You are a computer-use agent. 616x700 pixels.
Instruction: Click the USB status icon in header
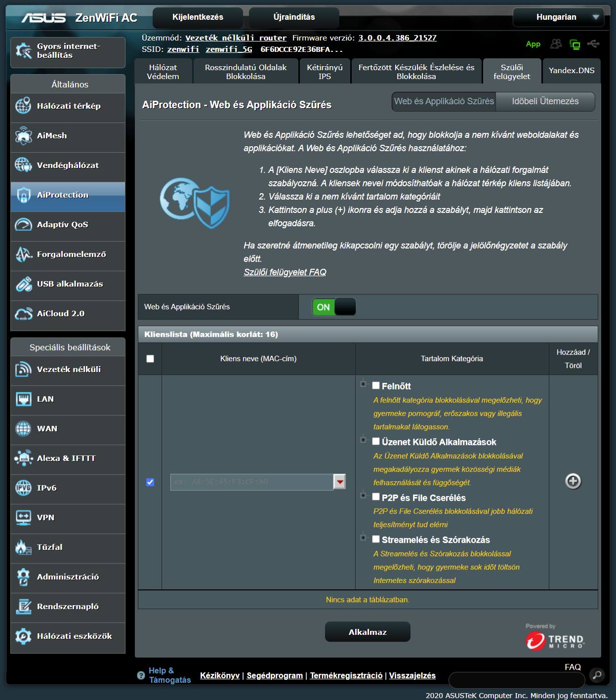593,44
